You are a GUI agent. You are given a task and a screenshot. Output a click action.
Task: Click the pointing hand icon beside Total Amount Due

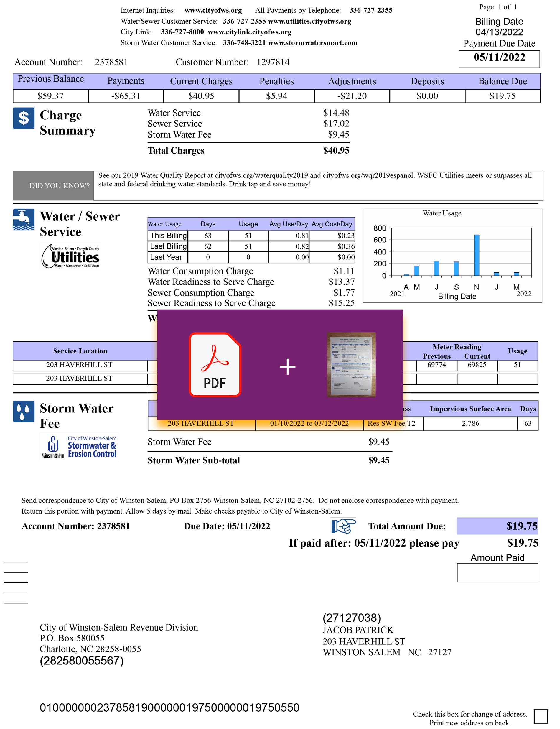point(343,526)
